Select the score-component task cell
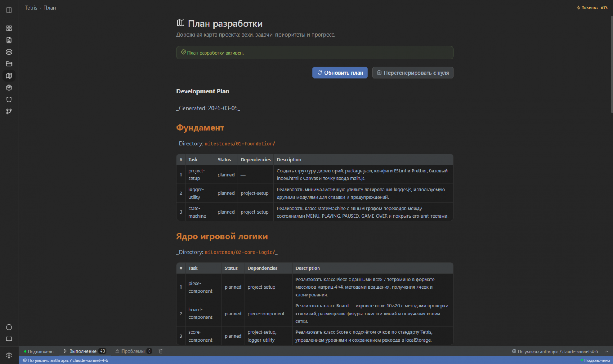Viewport: 613px width, 364px height. [203, 336]
